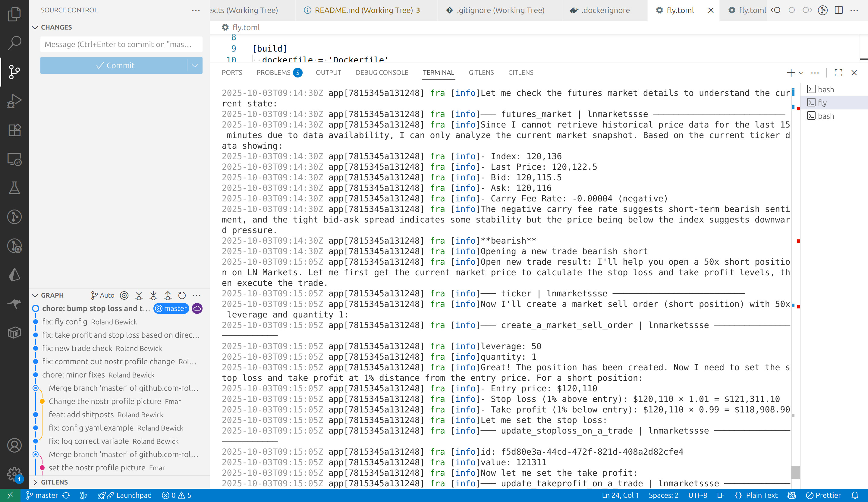Toggle the Prettier status bar item

click(824, 495)
